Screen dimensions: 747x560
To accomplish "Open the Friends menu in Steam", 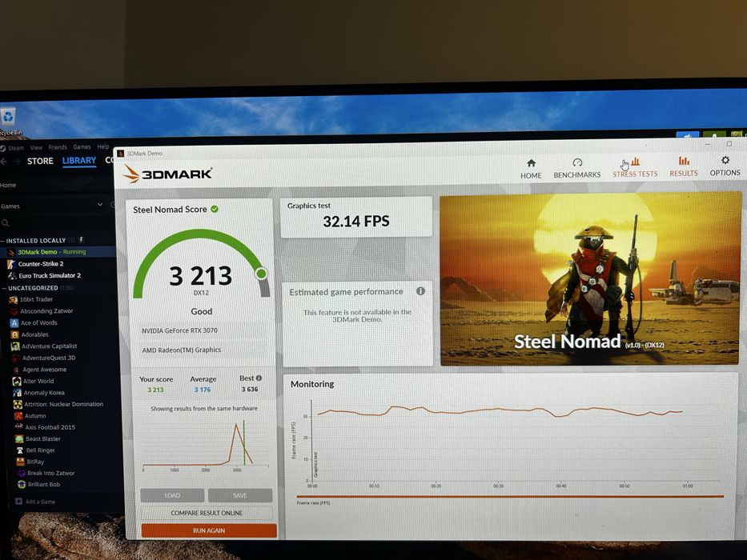I will (58, 147).
